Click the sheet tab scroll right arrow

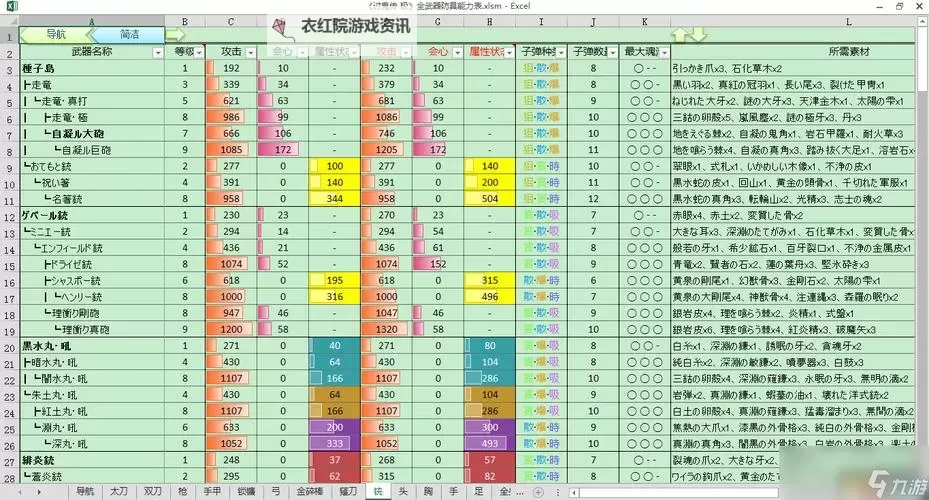(x=39, y=492)
